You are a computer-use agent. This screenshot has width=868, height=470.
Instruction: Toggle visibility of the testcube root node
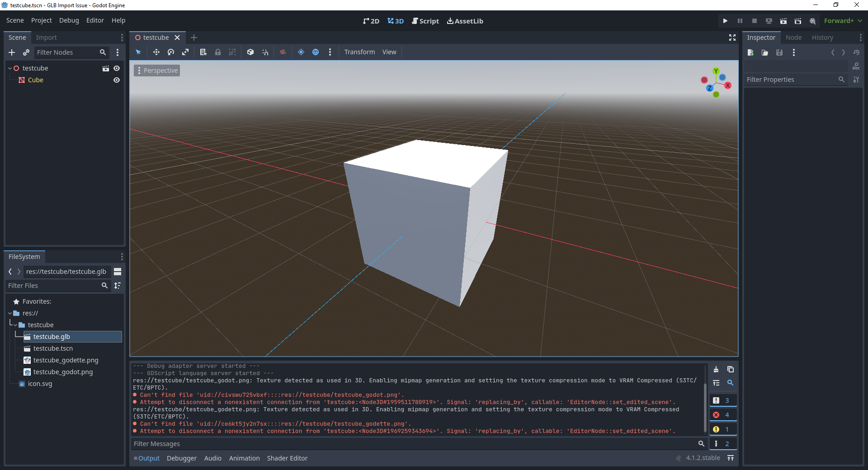click(116, 68)
